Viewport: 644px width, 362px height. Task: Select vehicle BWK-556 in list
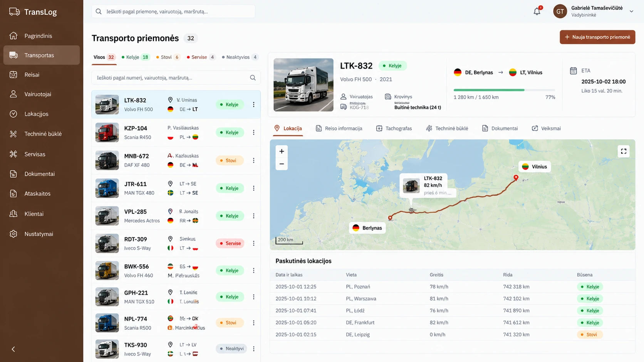pos(176,271)
